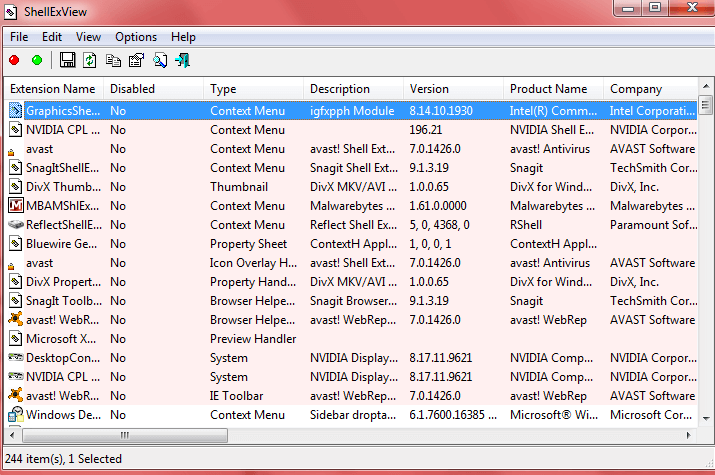Sort by the Extension Name column header
This screenshot has height=475, width=715.
[54, 89]
